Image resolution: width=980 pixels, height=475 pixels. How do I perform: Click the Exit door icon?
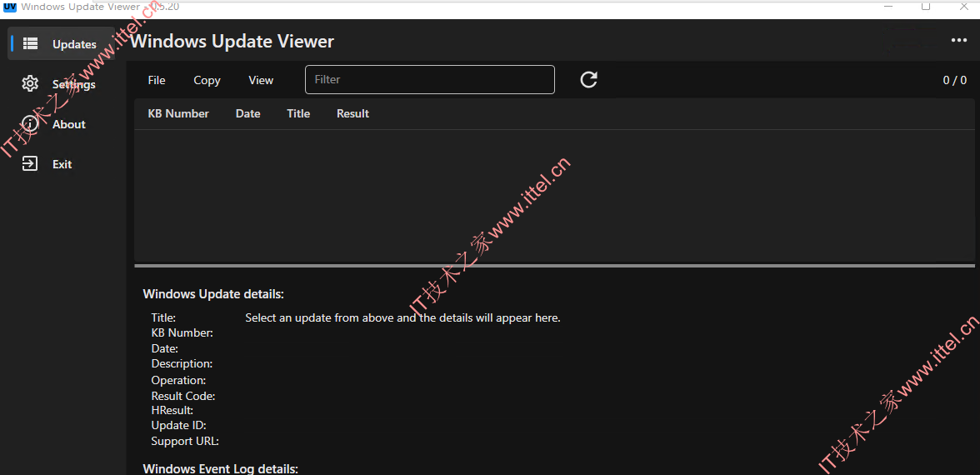[30, 163]
